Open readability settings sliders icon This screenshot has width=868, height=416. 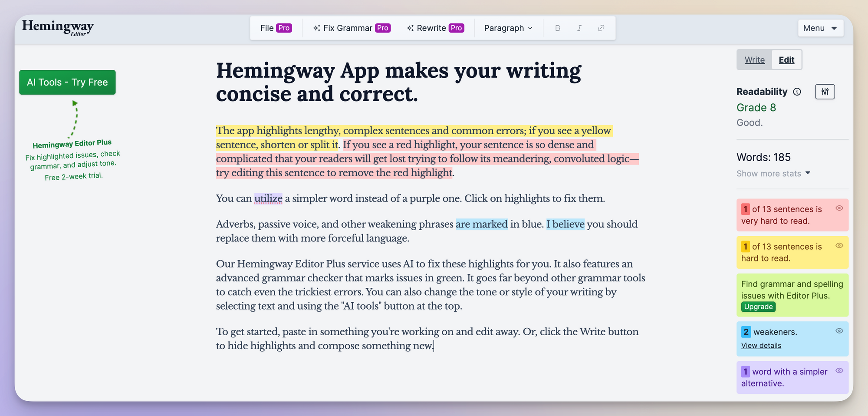pos(825,92)
